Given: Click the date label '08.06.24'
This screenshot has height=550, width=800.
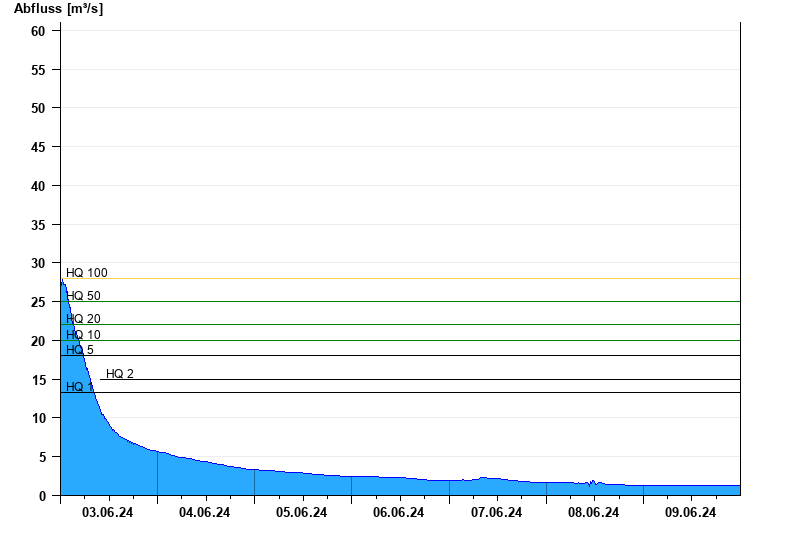Looking at the screenshot, I should 593,512.
